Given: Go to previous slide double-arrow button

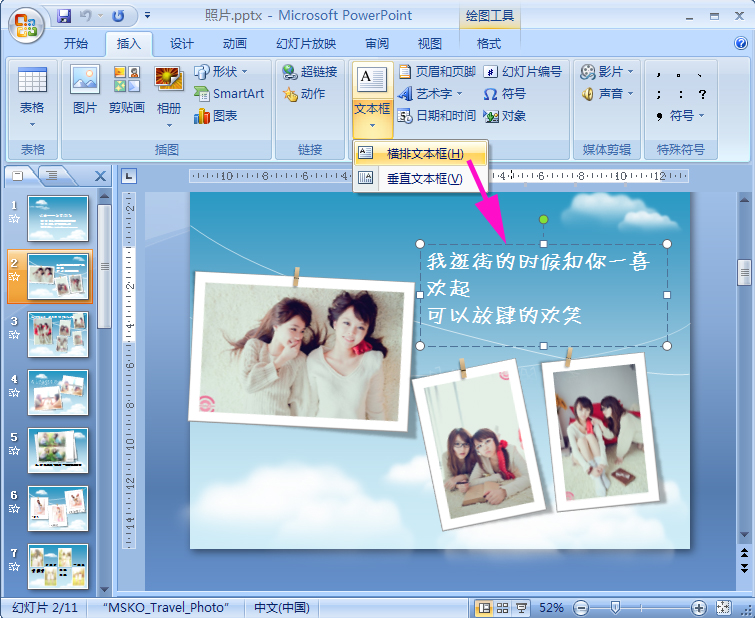Looking at the screenshot, I should (x=744, y=552).
